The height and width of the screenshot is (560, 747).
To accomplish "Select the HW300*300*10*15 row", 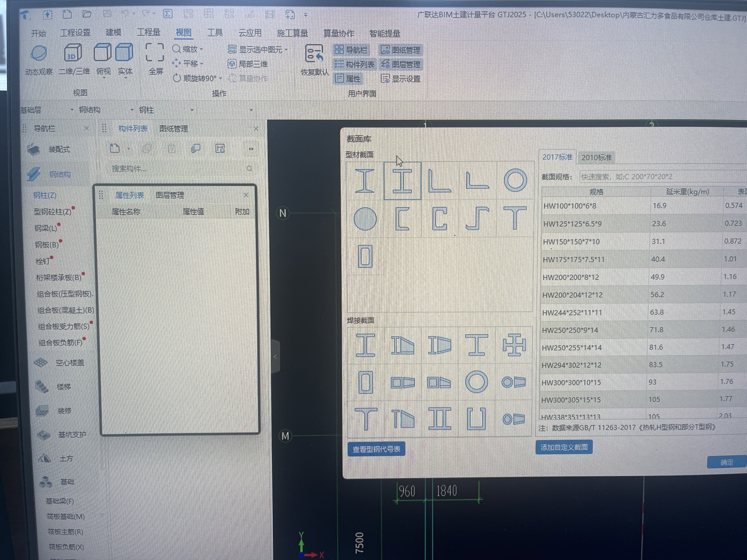I will [x=643, y=382].
